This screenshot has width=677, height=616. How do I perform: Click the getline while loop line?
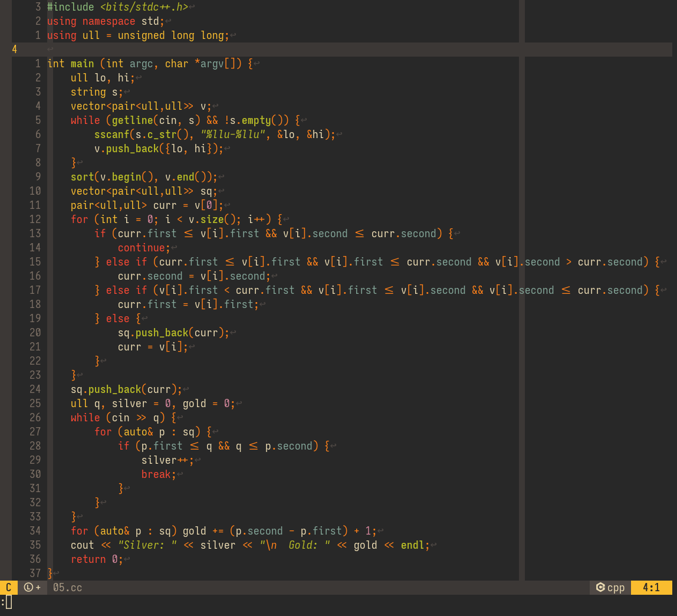pos(185,120)
